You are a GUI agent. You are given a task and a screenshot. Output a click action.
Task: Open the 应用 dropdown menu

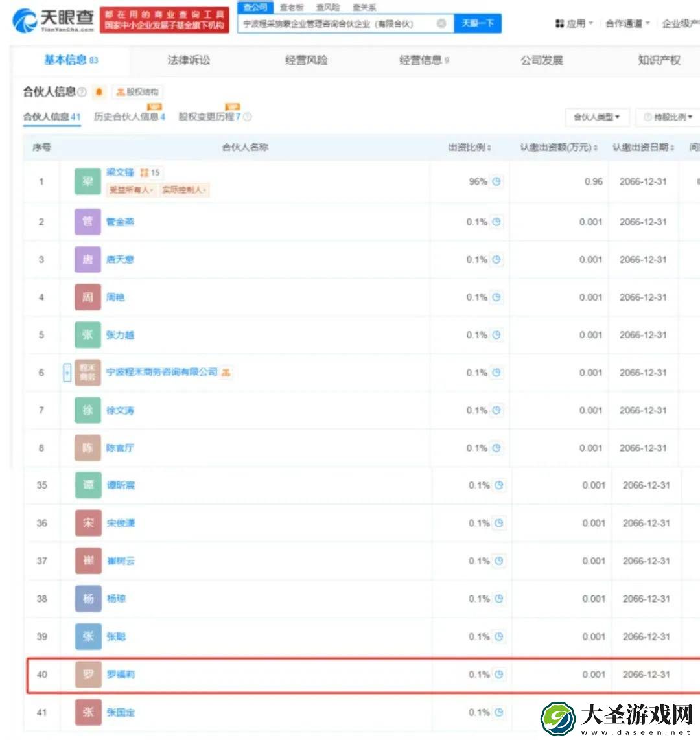(x=574, y=23)
